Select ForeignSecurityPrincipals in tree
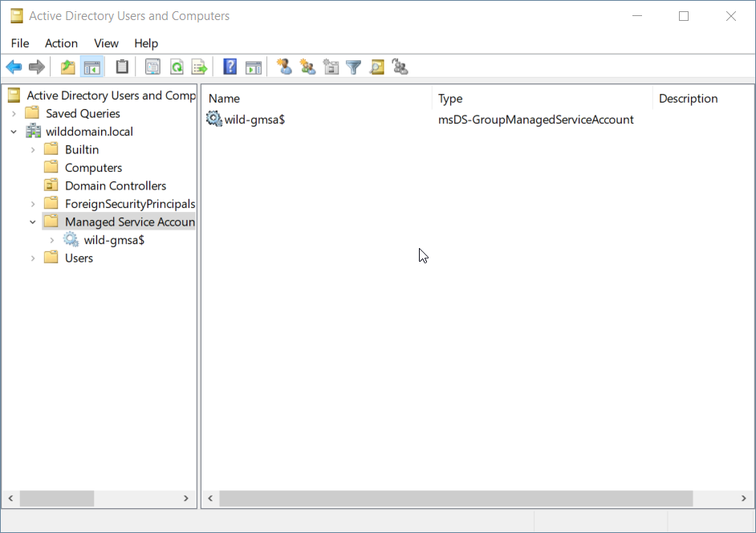Viewport: 756px width, 533px height. coord(130,204)
